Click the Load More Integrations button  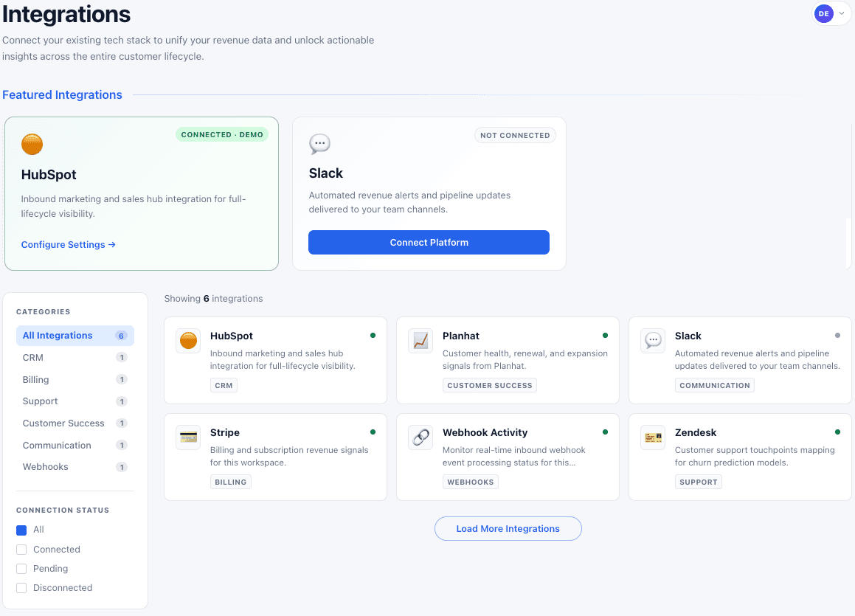(x=508, y=529)
